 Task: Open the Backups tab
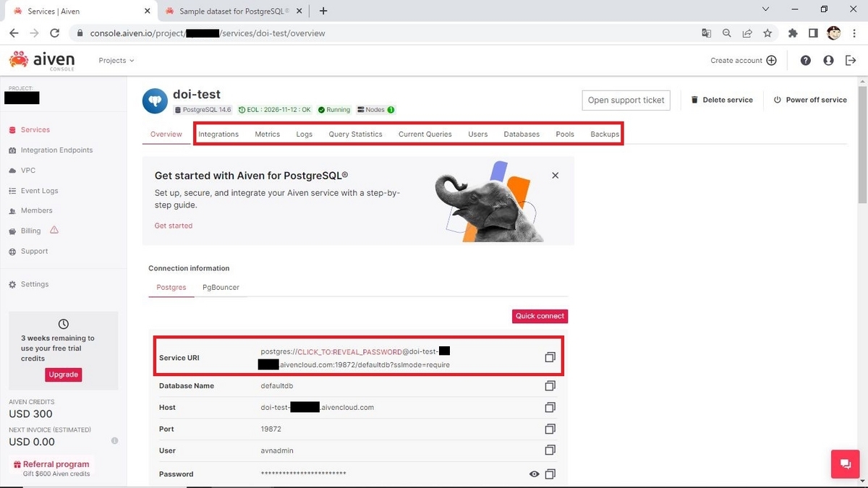click(605, 134)
